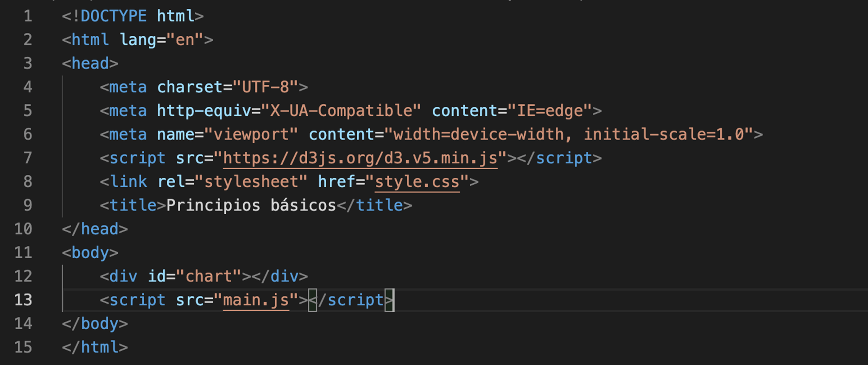
Task: Click the "en" language value
Action: [185, 40]
